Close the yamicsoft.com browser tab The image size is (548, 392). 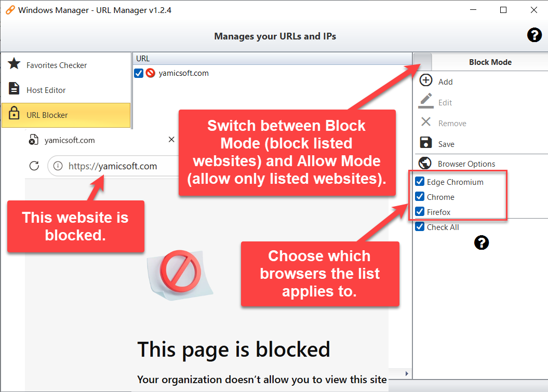(171, 140)
